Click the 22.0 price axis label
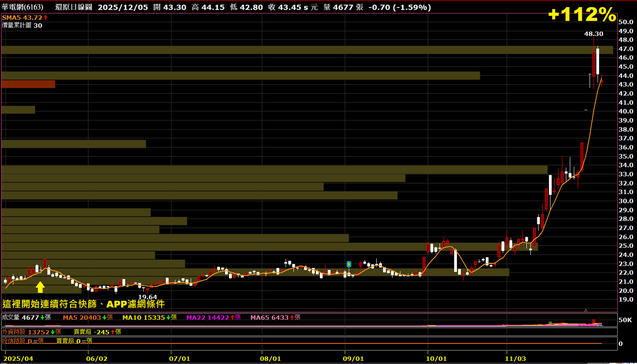The image size is (637, 364). coord(626,272)
